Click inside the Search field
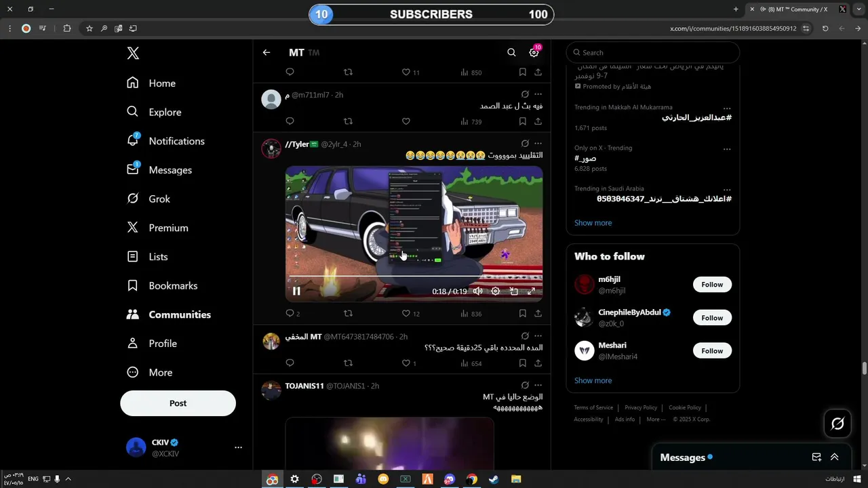 coord(653,52)
